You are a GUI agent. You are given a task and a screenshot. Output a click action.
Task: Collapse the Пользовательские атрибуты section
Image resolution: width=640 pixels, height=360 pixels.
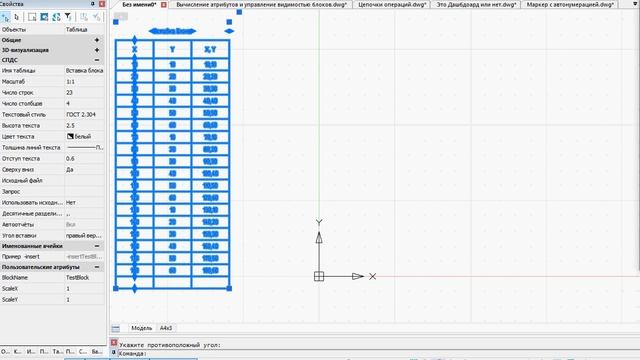coord(97,267)
